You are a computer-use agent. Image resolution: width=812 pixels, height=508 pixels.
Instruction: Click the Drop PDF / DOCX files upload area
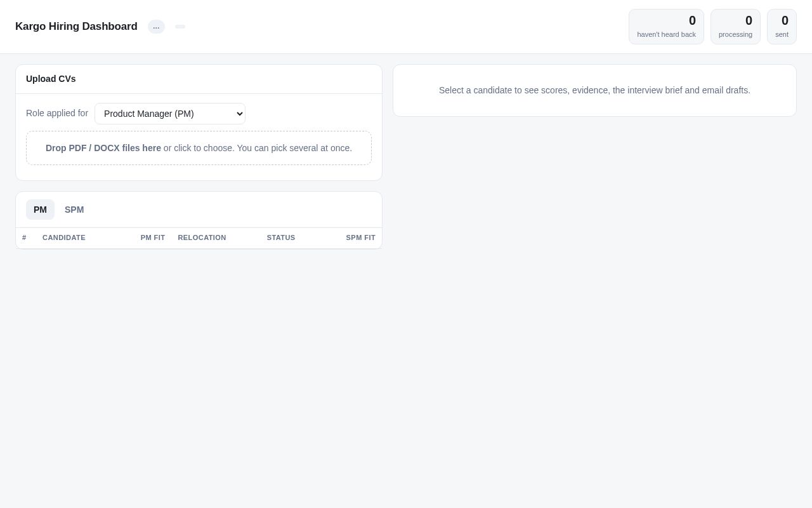[x=199, y=148]
